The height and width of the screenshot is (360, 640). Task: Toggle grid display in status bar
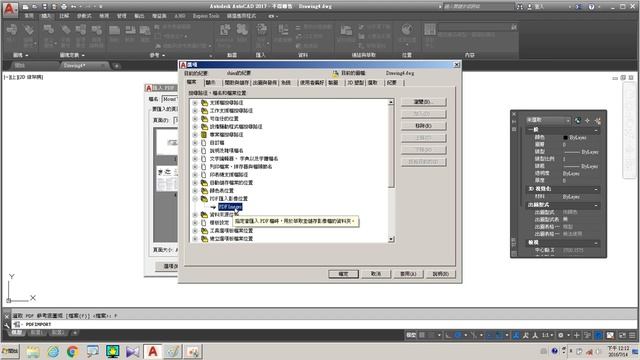(422, 335)
